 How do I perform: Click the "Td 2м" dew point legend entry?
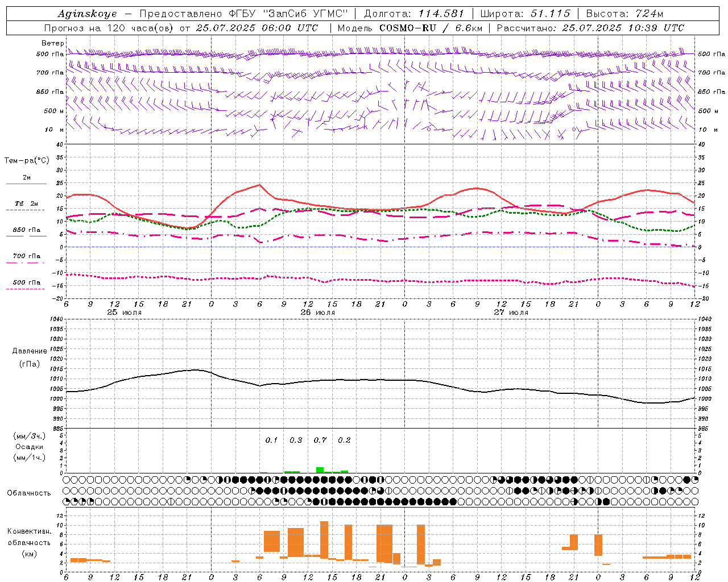[x=26, y=203]
